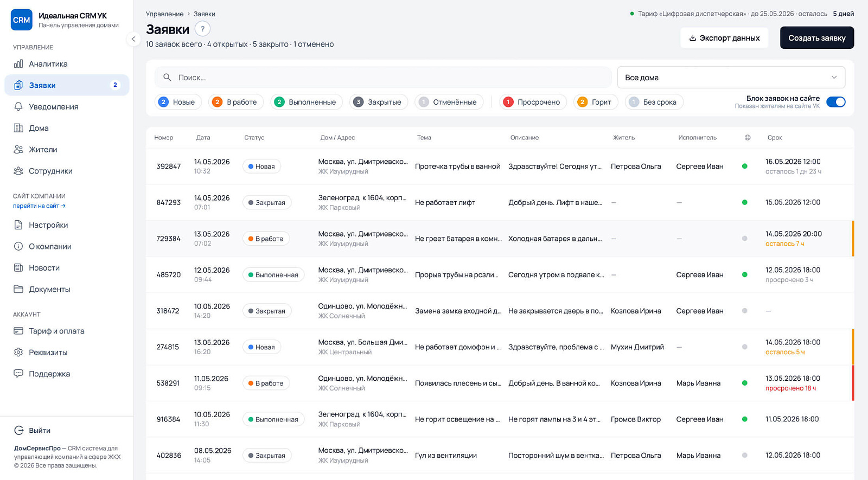868x480 pixels.
Task: Toggle the Новые status filter chip
Action: coord(178,102)
